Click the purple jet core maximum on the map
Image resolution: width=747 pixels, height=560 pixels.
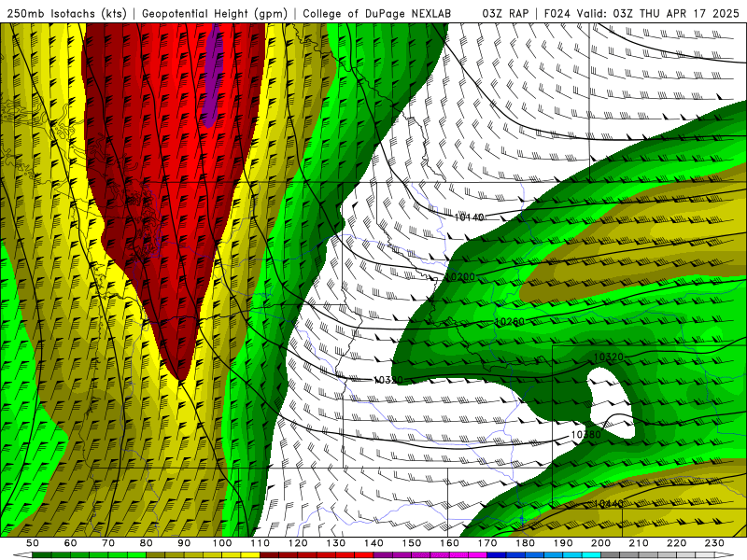click(213, 77)
